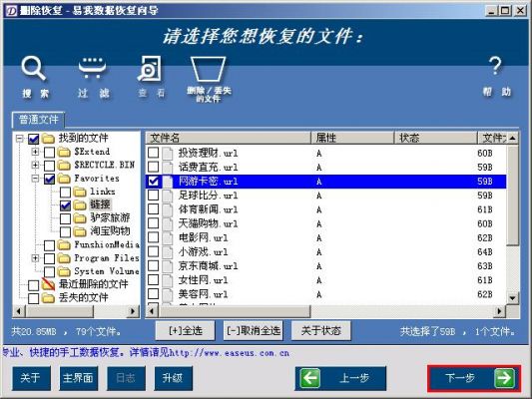This screenshot has height=399, width=532.
Task: Click file icon of 投资理财.url
Action: click(168, 154)
